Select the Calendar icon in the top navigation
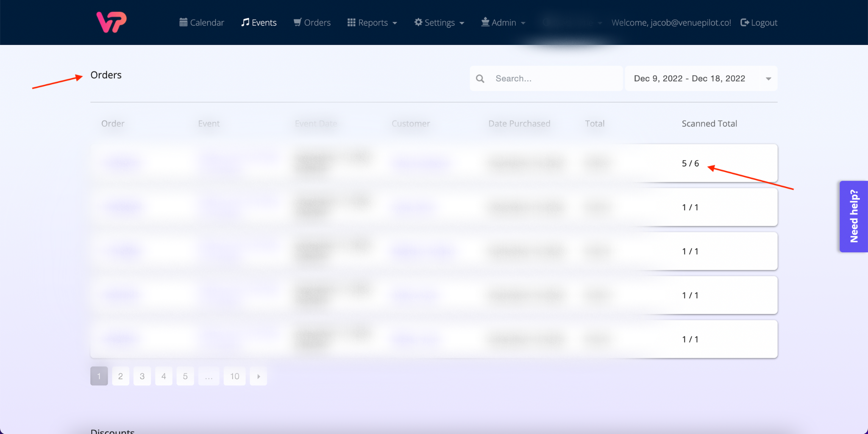Image resolution: width=868 pixels, height=434 pixels. (183, 22)
